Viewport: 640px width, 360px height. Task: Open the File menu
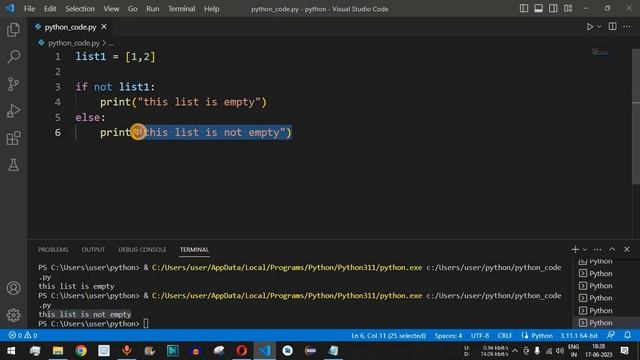(x=29, y=9)
